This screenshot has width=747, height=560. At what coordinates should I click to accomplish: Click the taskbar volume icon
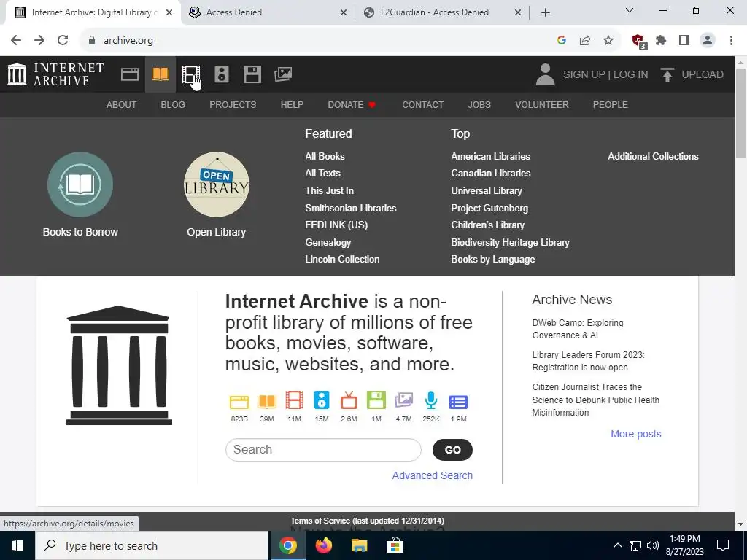click(653, 545)
